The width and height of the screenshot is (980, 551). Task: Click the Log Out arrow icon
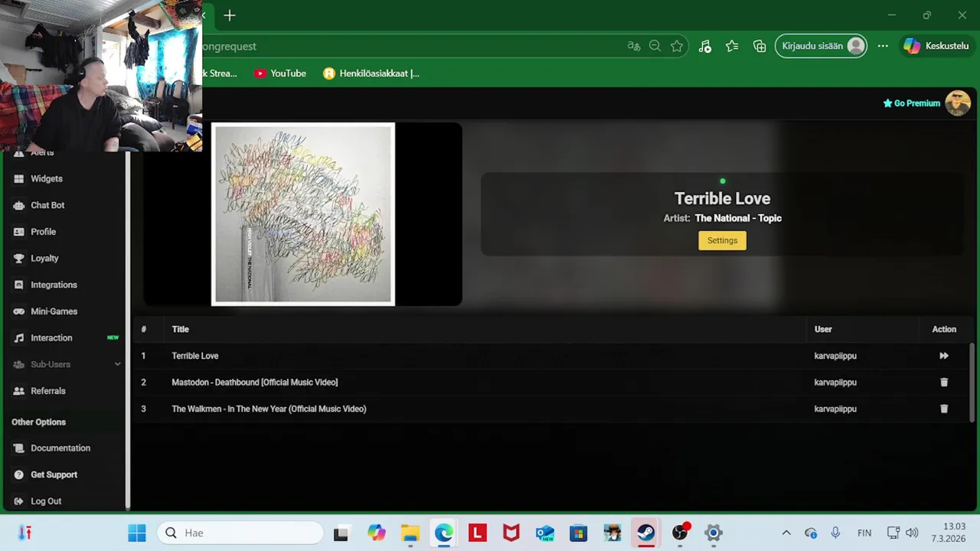click(x=19, y=501)
